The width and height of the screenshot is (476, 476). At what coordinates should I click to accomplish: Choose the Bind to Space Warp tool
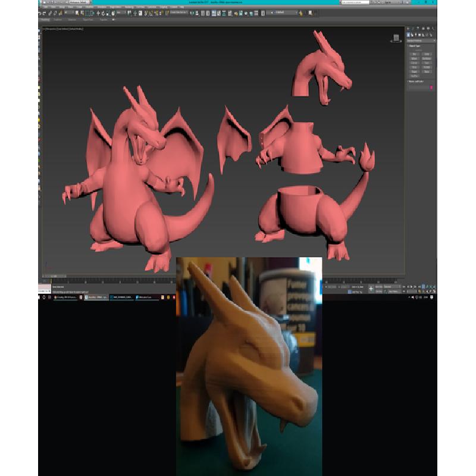pyautogui.click(x=60, y=13)
